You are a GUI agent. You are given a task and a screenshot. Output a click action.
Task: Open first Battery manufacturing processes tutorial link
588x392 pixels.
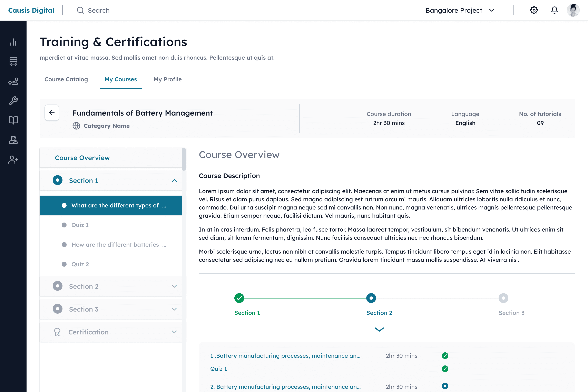285,355
